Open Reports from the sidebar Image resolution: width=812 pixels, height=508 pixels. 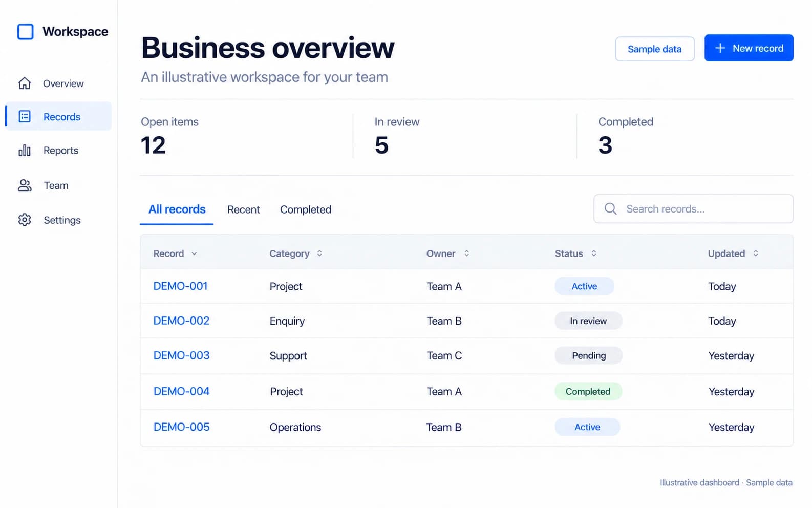[x=58, y=150]
